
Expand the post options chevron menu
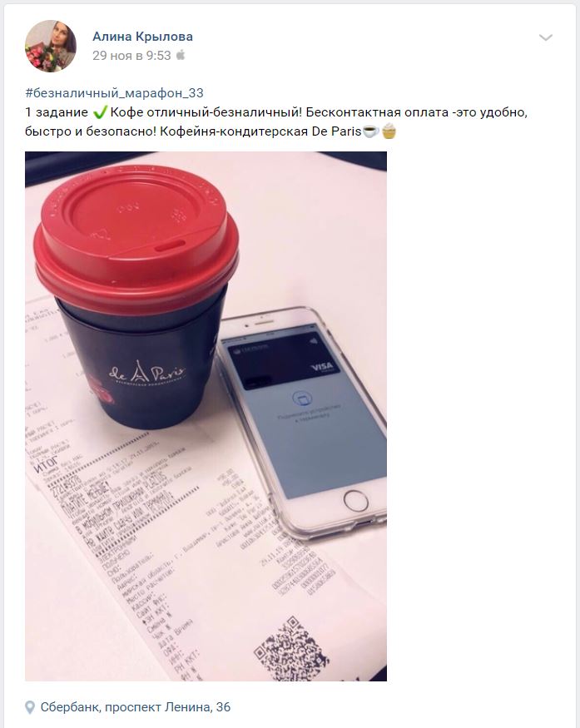(x=546, y=37)
